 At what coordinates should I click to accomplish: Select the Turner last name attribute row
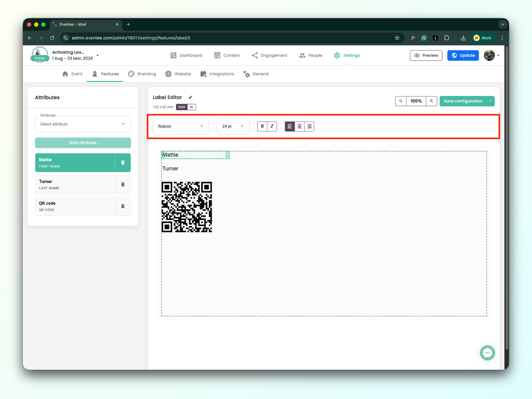click(x=75, y=185)
